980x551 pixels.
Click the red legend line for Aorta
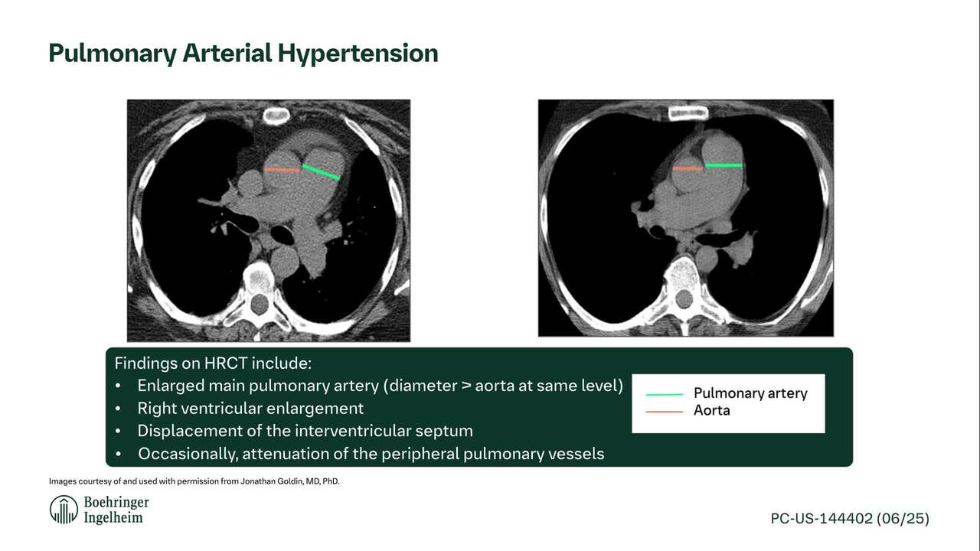click(664, 411)
